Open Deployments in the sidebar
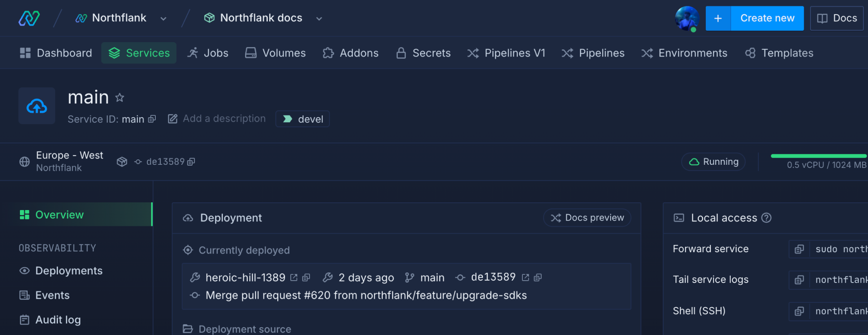This screenshot has height=335, width=868. [x=69, y=271]
